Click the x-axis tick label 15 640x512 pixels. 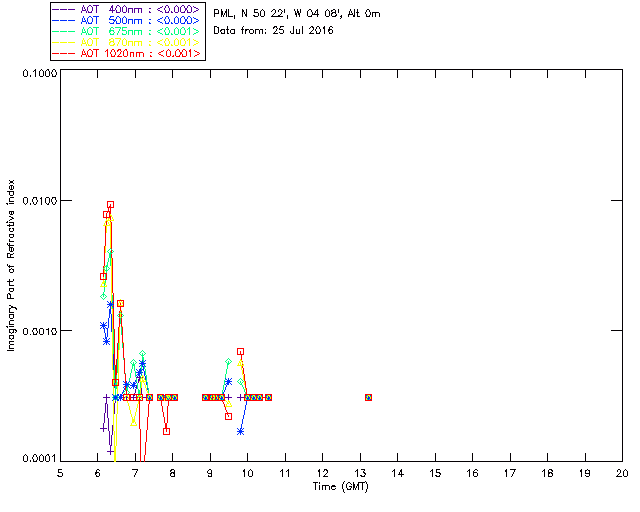click(x=435, y=473)
